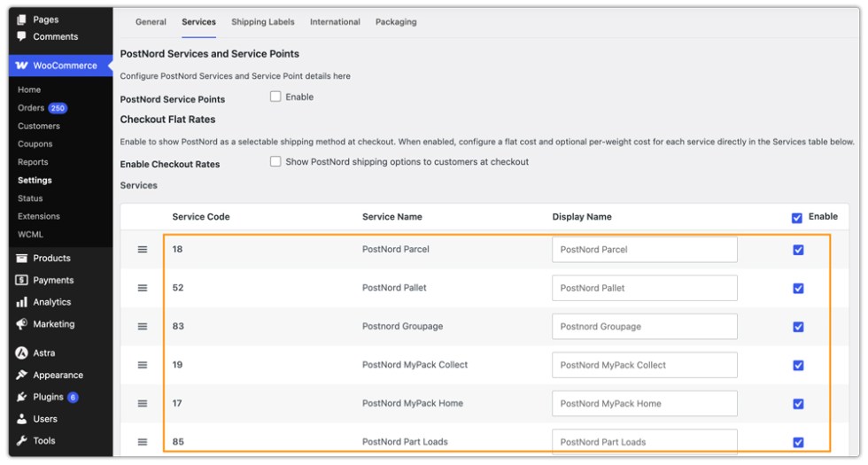Click the WooCommerce logo icon
Screen dimensions: 868x465
[x=21, y=66]
